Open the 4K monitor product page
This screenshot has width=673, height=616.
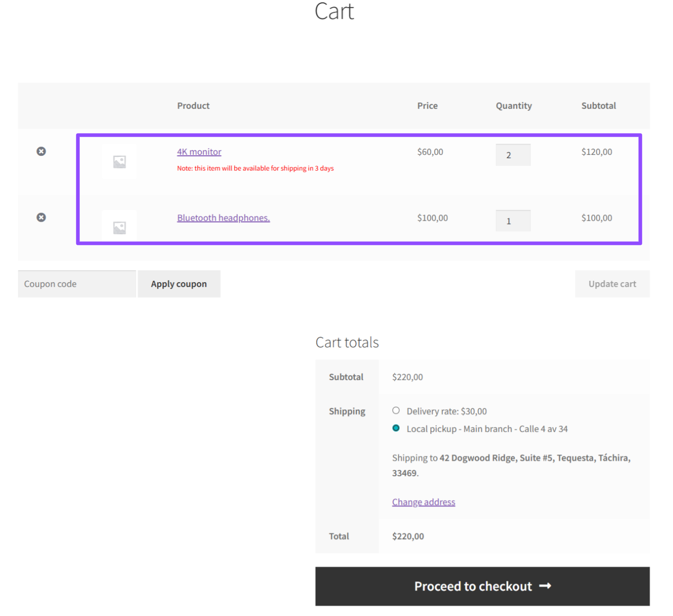click(199, 151)
